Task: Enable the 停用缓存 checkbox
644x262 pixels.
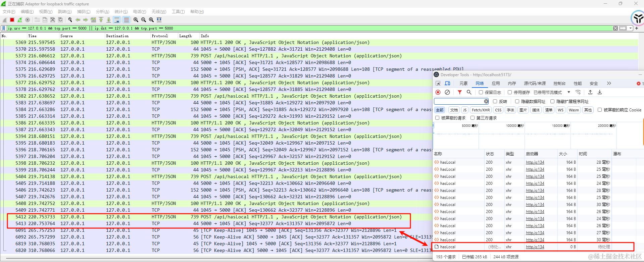Action: [x=510, y=92]
